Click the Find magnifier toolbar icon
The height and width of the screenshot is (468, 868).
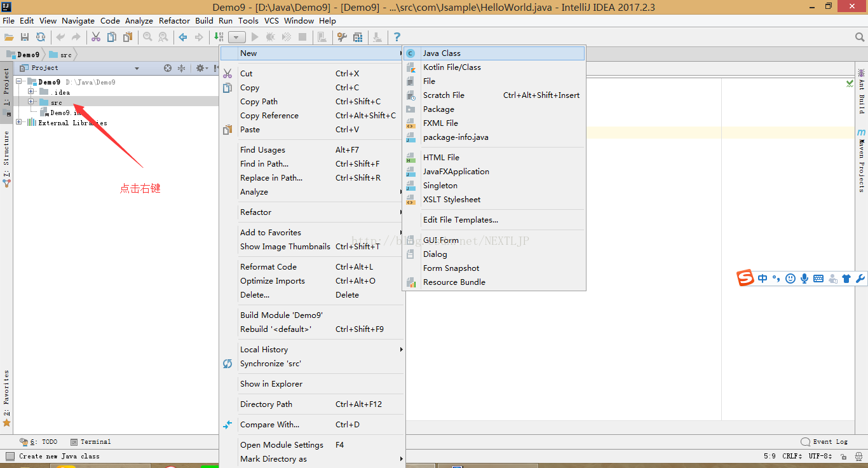pyautogui.click(x=147, y=37)
